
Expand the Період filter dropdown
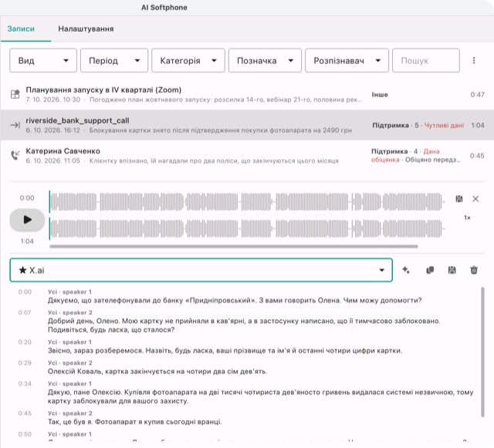click(114, 60)
